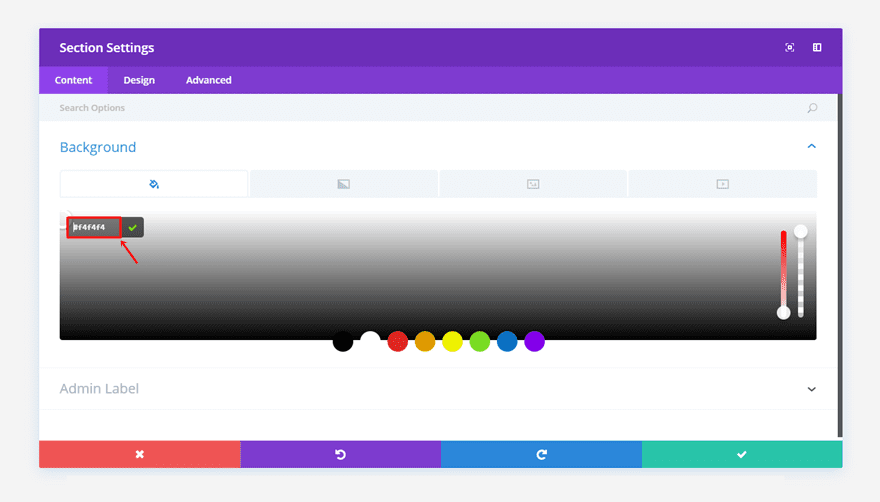Click the search magnifier icon
Image resolution: width=880 pixels, height=502 pixels.
coord(812,108)
